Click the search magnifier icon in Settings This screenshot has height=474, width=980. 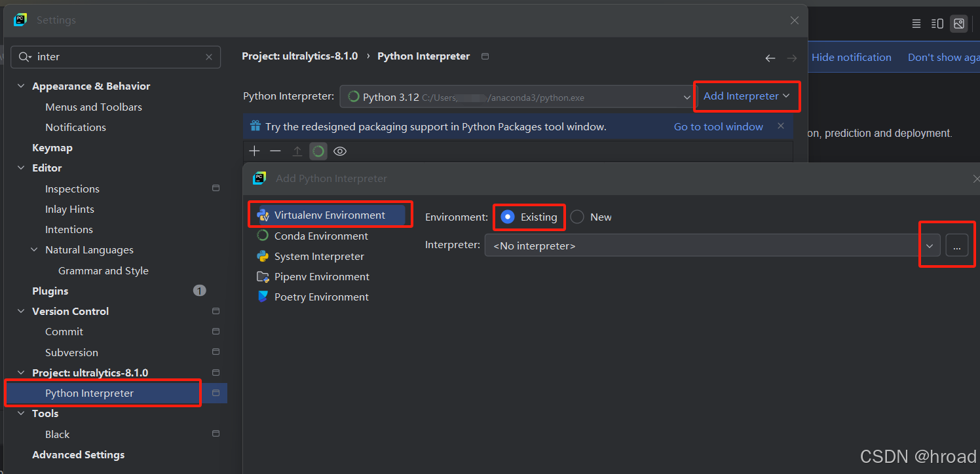click(25, 57)
